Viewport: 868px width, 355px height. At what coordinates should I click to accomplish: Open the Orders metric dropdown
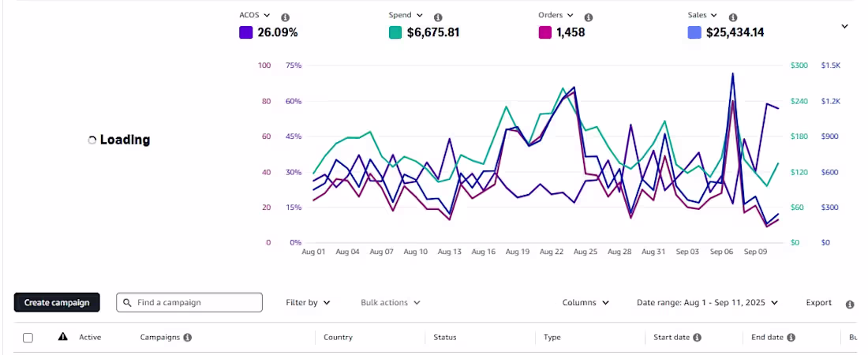(556, 16)
